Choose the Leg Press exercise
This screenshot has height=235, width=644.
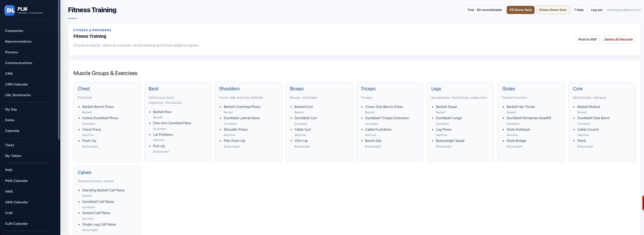(x=444, y=129)
